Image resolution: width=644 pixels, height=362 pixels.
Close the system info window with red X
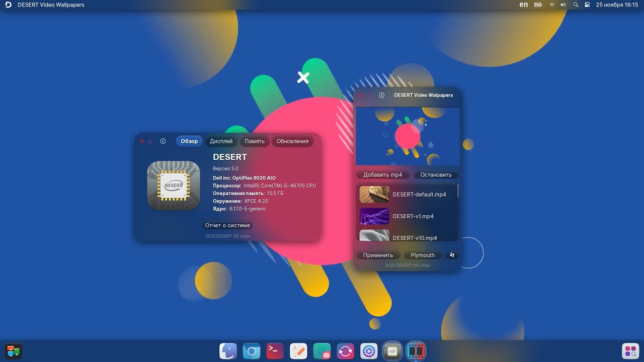(142, 141)
